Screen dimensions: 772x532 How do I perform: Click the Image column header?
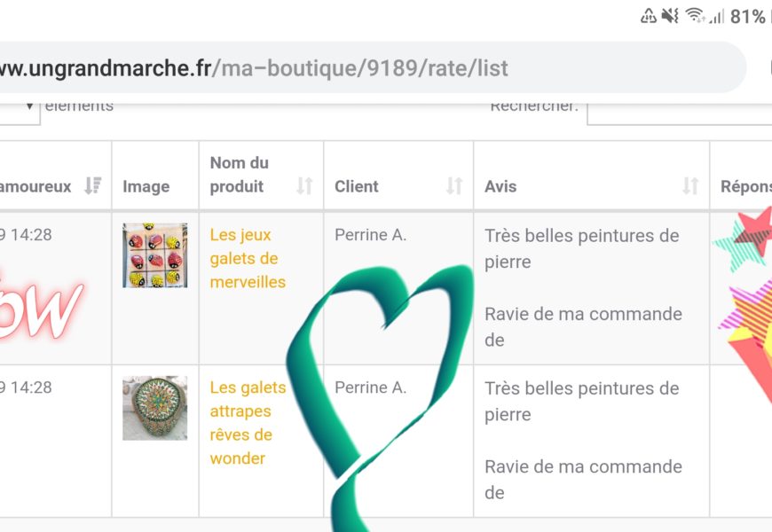(x=146, y=186)
